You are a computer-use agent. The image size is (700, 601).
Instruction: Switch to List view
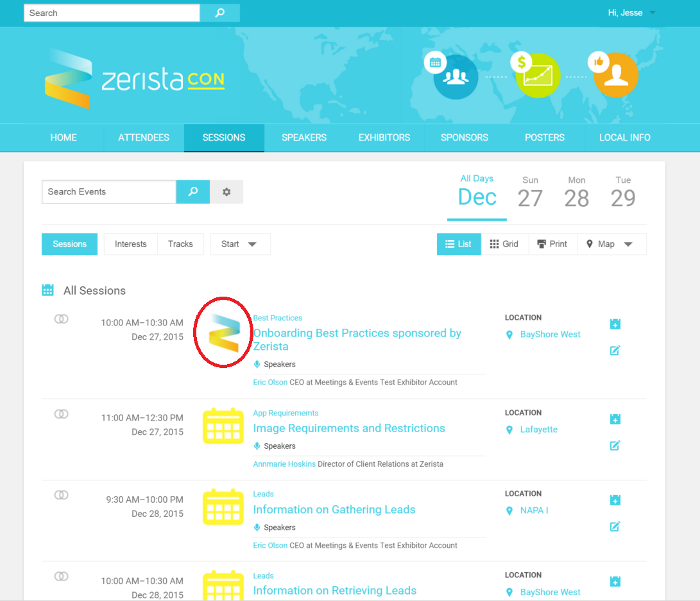click(x=459, y=244)
